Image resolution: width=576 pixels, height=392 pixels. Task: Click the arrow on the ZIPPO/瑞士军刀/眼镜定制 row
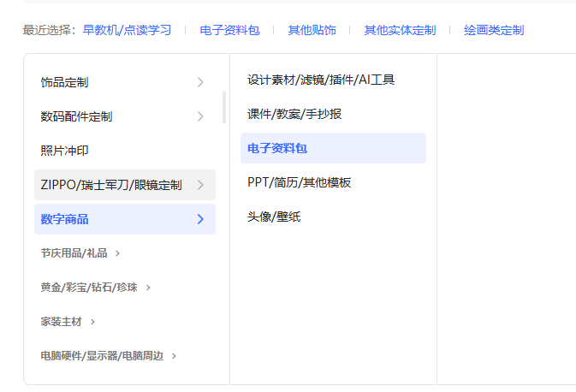(200, 185)
